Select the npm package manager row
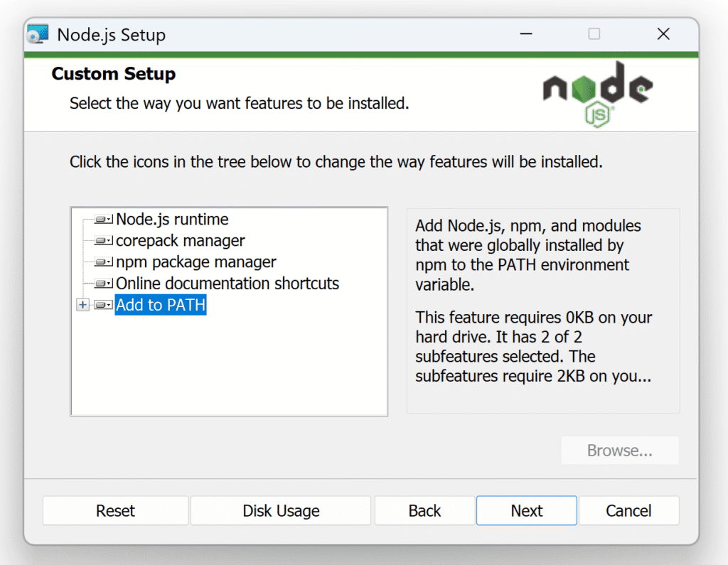The width and height of the screenshot is (728, 565). point(196,262)
